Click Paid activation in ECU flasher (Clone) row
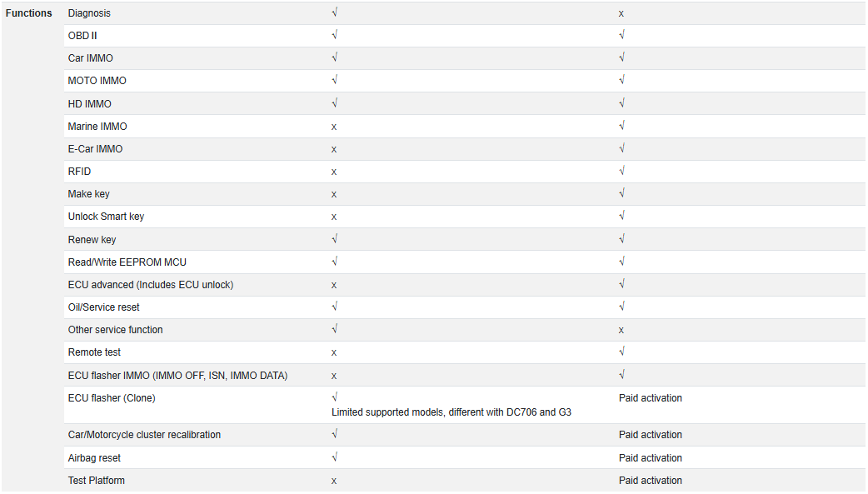The height and width of the screenshot is (494, 868). 651,398
